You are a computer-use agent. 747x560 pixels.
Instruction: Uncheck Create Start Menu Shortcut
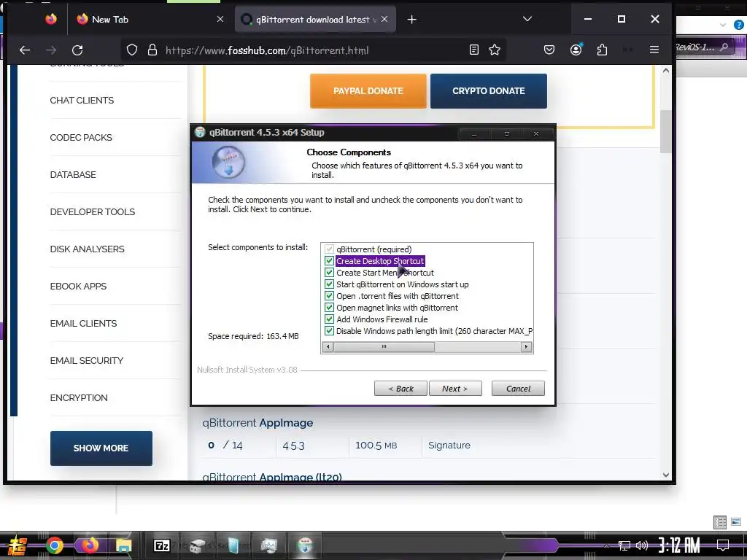point(329,273)
